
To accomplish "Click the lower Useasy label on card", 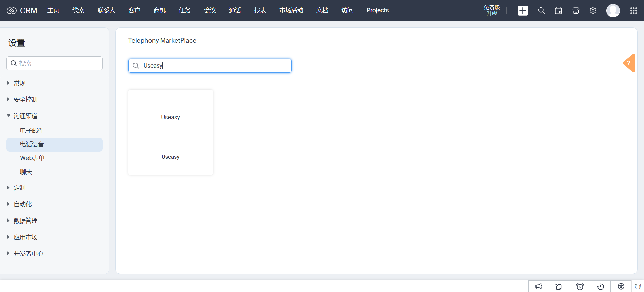I will 171,157.
